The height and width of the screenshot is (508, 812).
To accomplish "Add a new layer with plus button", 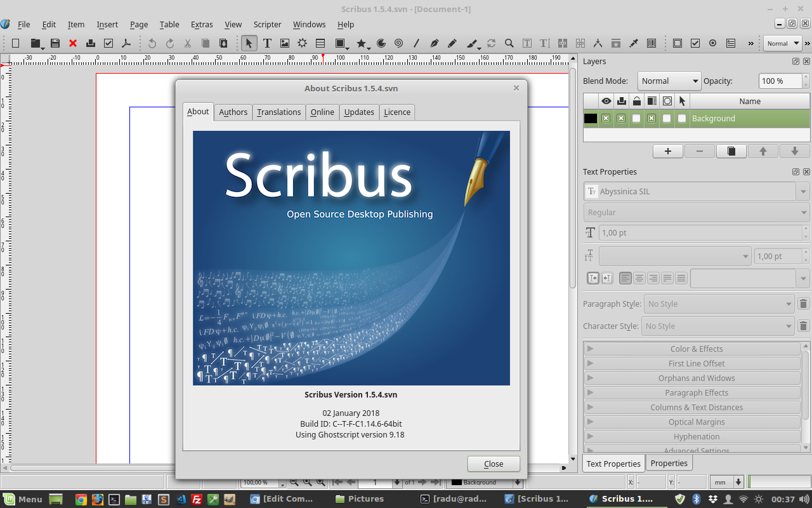I will (668, 151).
